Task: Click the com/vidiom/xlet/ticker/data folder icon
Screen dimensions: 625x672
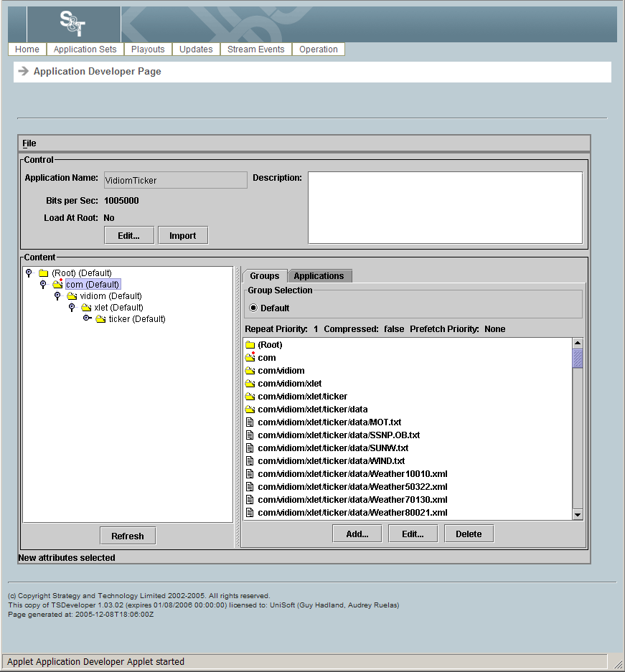Action: [x=250, y=410]
